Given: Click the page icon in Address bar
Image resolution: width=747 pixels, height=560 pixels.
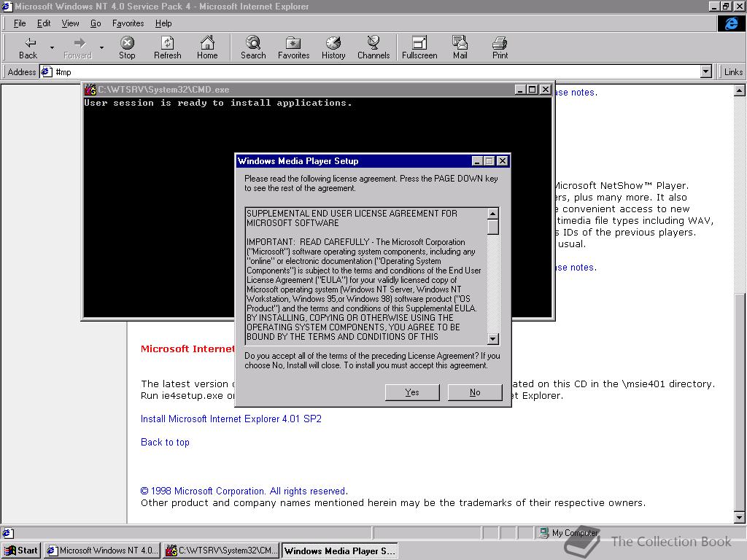Looking at the screenshot, I should tap(46, 72).
